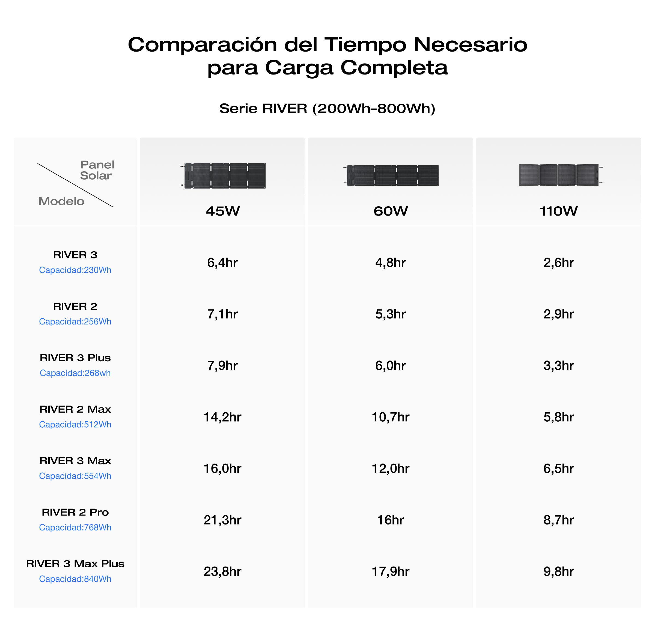
Task: Open the Capacidad:768Wh blue link
Action: (x=75, y=527)
